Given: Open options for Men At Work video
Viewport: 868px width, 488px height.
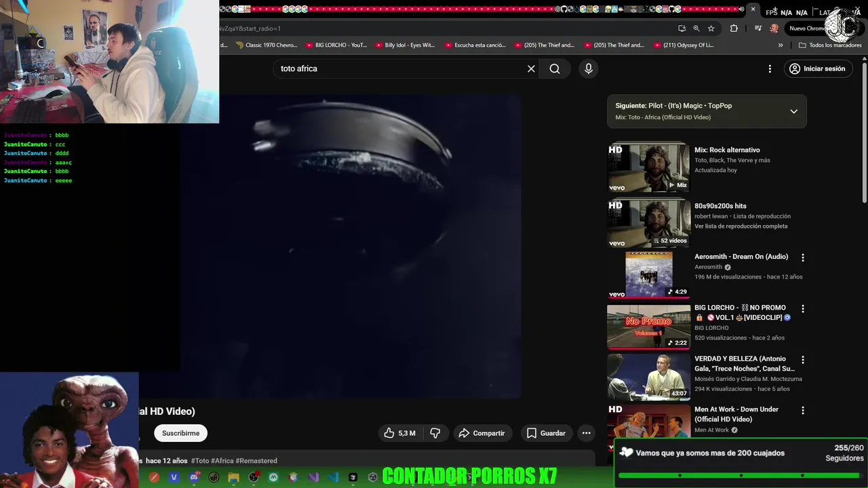Looking at the screenshot, I should coord(803,410).
